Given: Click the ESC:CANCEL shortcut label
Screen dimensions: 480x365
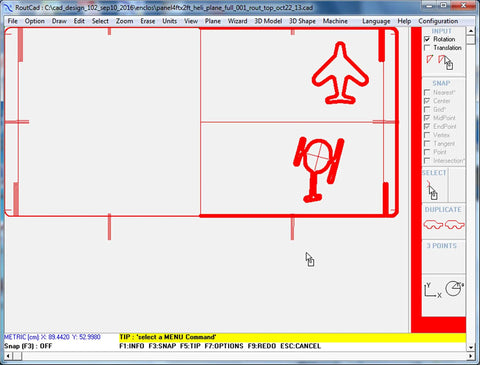Looking at the screenshot, I should pyautogui.click(x=301, y=346).
